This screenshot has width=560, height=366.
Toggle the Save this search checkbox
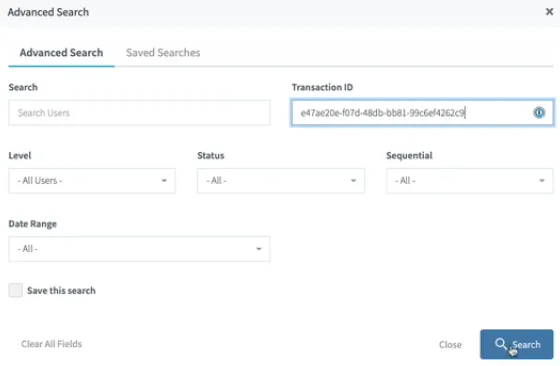click(16, 290)
